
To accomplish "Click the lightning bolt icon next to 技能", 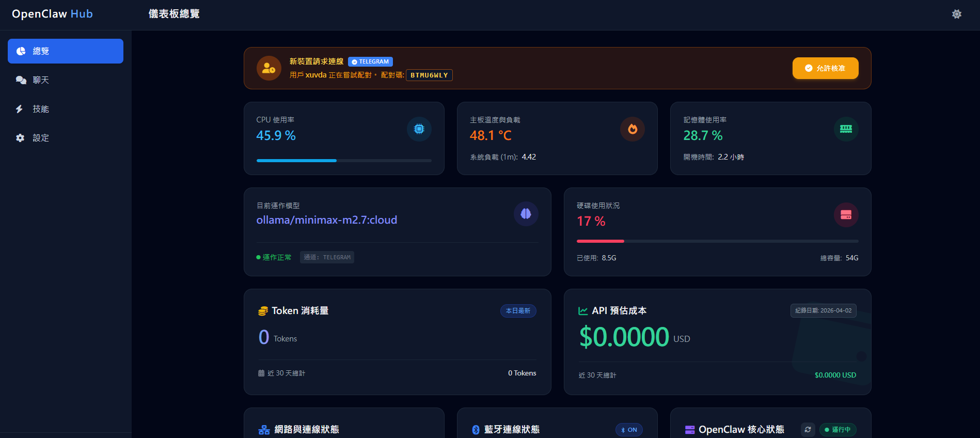I will tap(19, 109).
